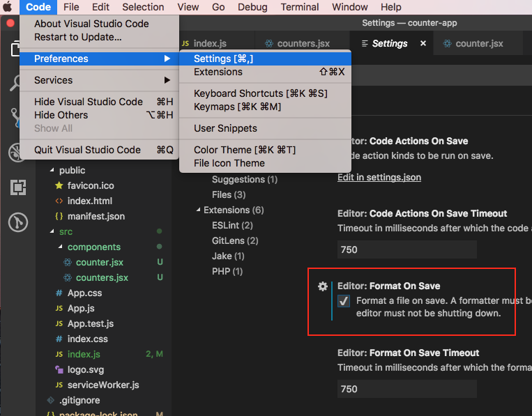The image size is (532, 416).
Task: Select About Visual Studio Code
Action: 99,24
